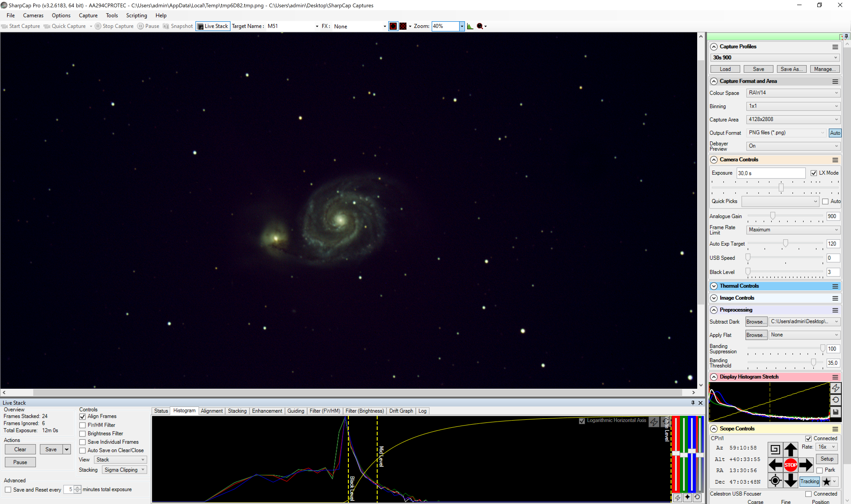Click Display Histogram Stretch save disk icon
The width and height of the screenshot is (851, 504).
pyautogui.click(x=835, y=412)
